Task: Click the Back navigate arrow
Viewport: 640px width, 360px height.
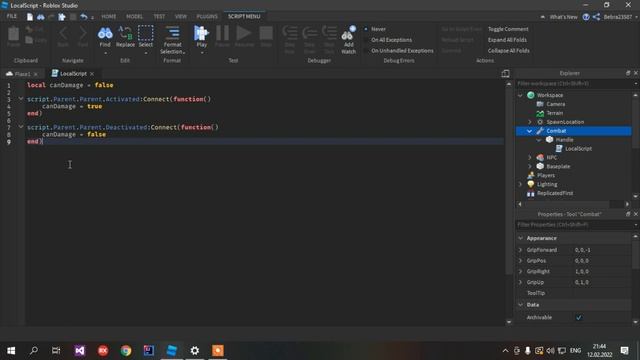Action: click(63, 33)
